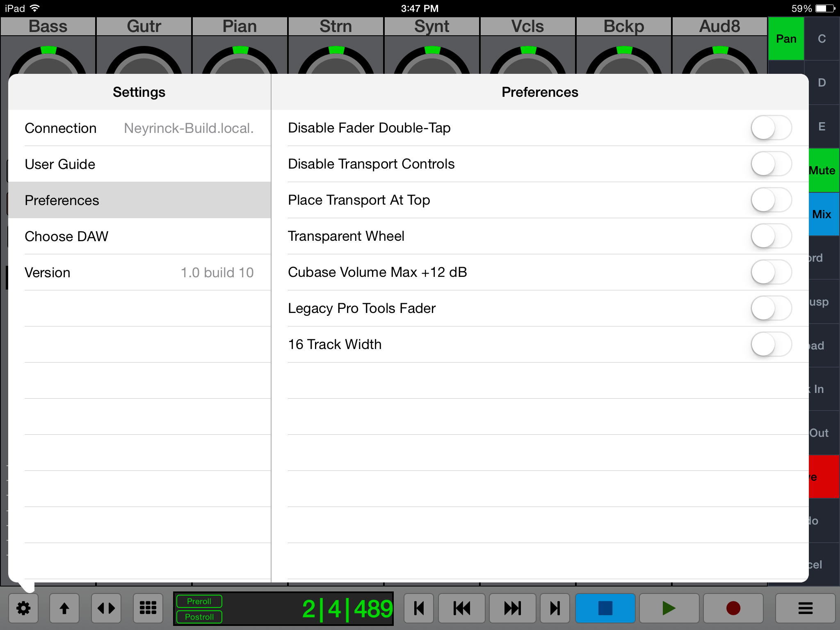This screenshot has width=840, height=630.
Task: Click the settings gear icon
Action: pyautogui.click(x=23, y=608)
